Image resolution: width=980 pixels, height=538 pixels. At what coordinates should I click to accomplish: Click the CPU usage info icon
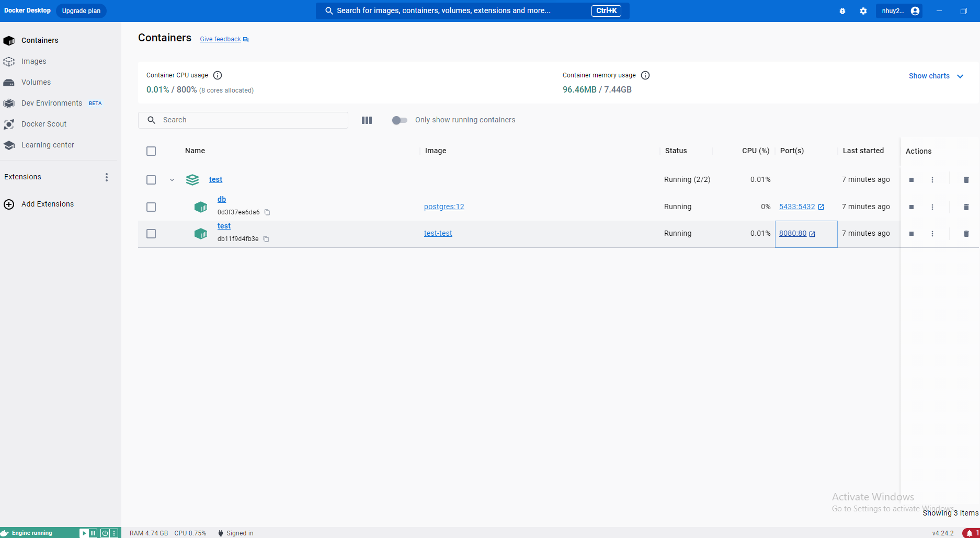tap(218, 75)
